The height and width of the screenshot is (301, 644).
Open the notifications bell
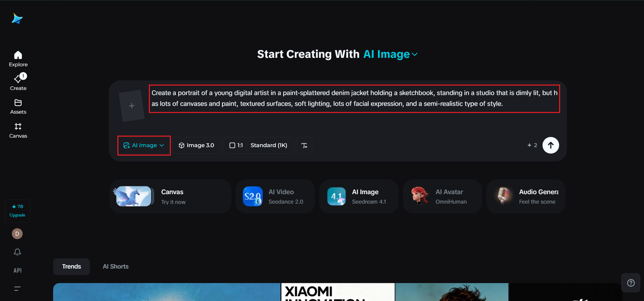pyautogui.click(x=17, y=252)
